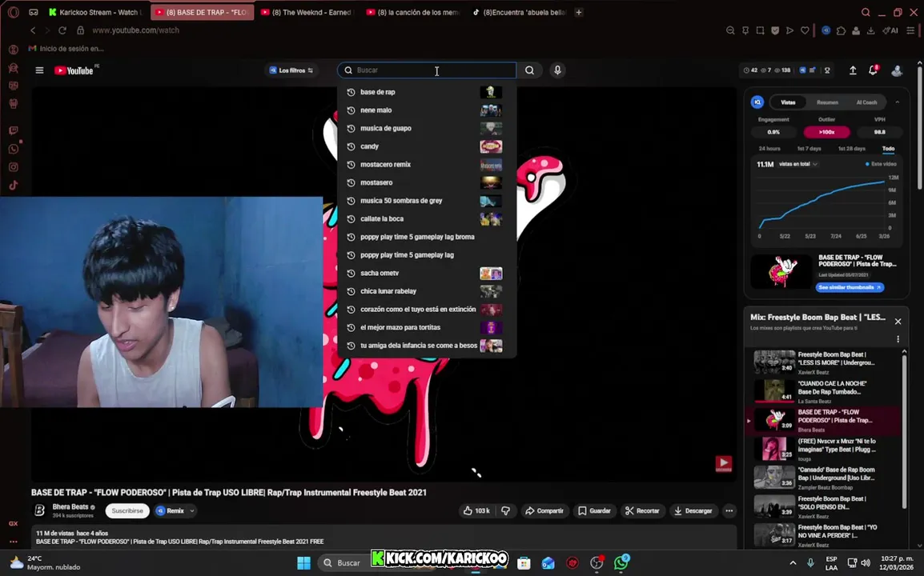This screenshot has height=576, width=924.
Task: Open the YouTube notifications bell
Action: (874, 70)
